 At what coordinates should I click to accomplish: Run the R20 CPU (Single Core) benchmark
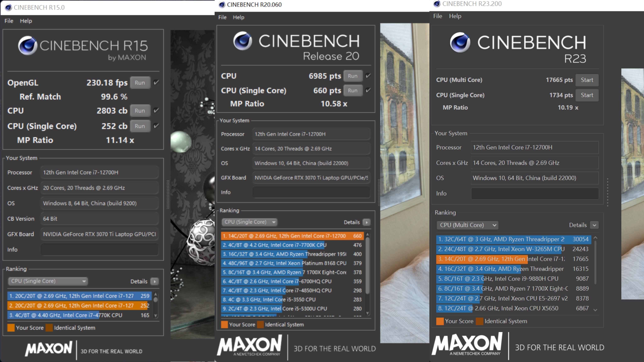353,90
